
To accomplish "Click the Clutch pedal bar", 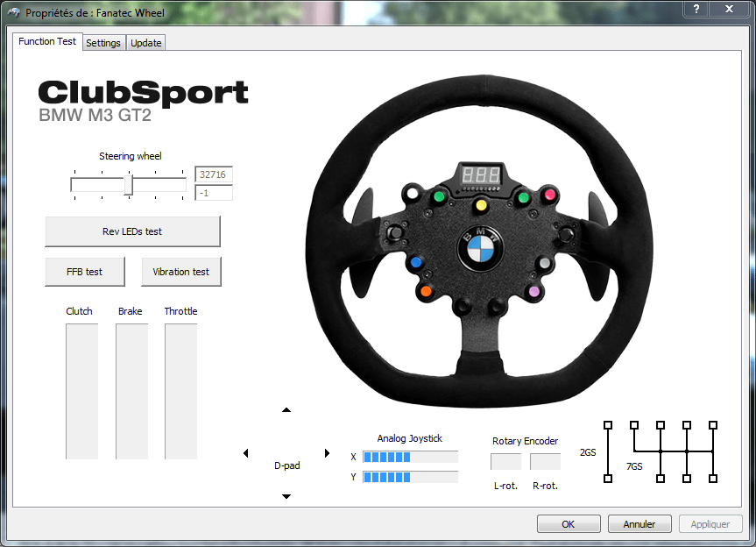I will click(x=82, y=391).
